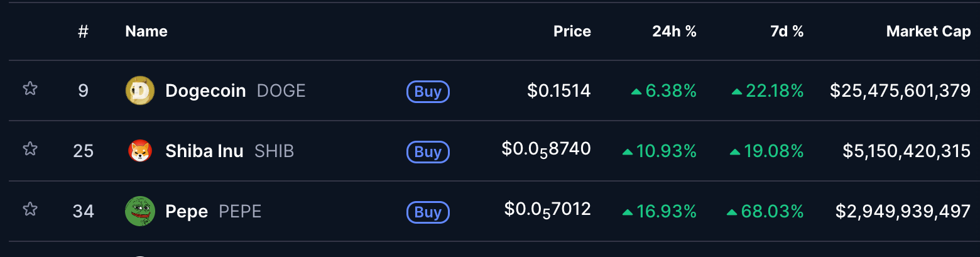The width and height of the screenshot is (980, 257).
Task: Toggle the Shiba Inu watchlist star
Action: click(x=30, y=149)
